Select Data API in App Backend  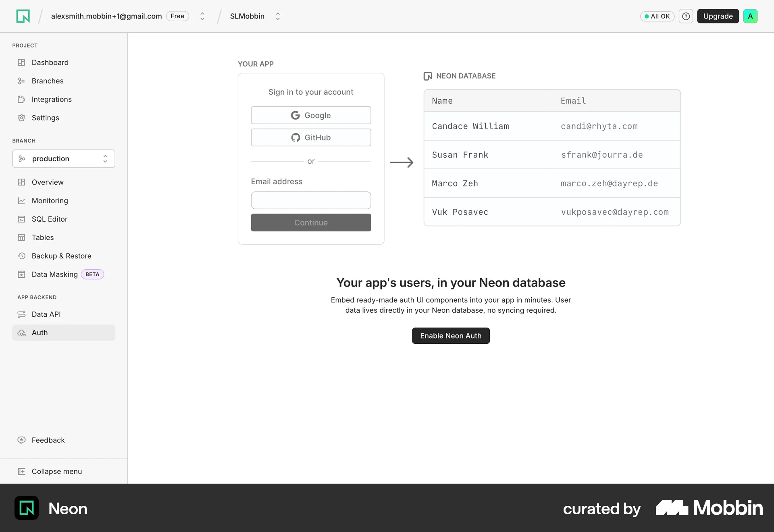[x=64, y=314]
